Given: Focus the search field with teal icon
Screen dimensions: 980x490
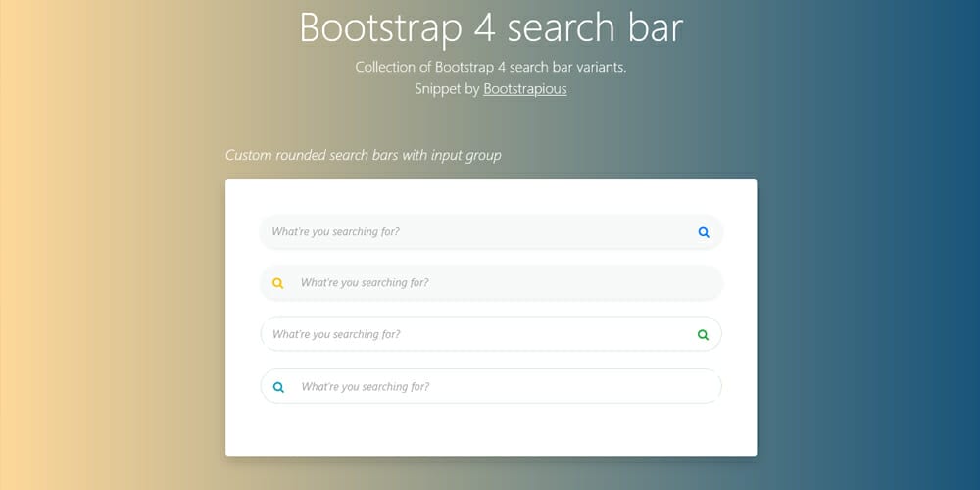Looking at the screenshot, I should [x=491, y=386].
